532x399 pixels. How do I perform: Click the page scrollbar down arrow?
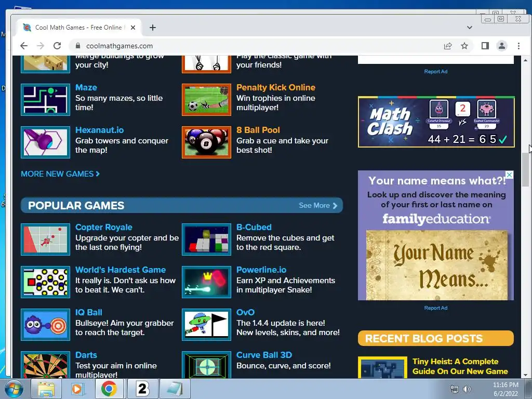coord(526,375)
